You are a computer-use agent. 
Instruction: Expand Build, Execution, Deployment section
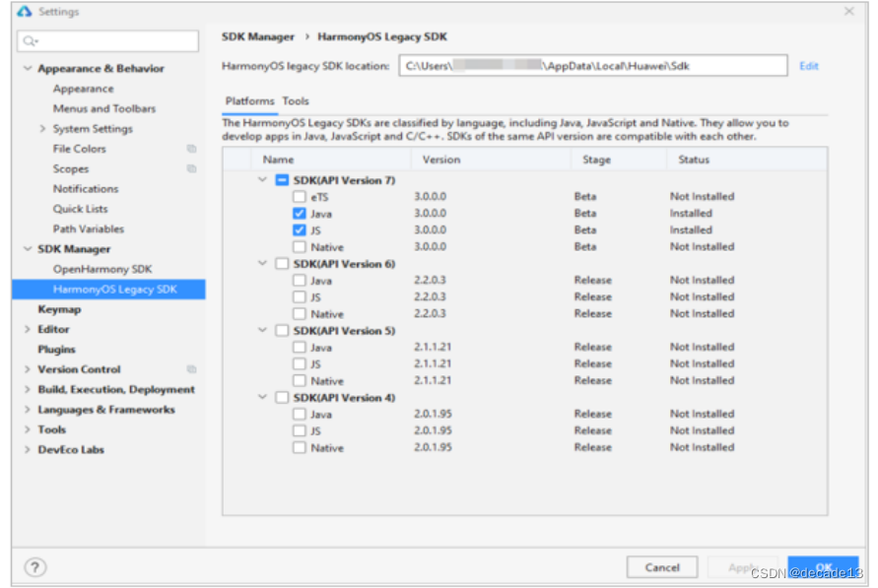coord(27,389)
